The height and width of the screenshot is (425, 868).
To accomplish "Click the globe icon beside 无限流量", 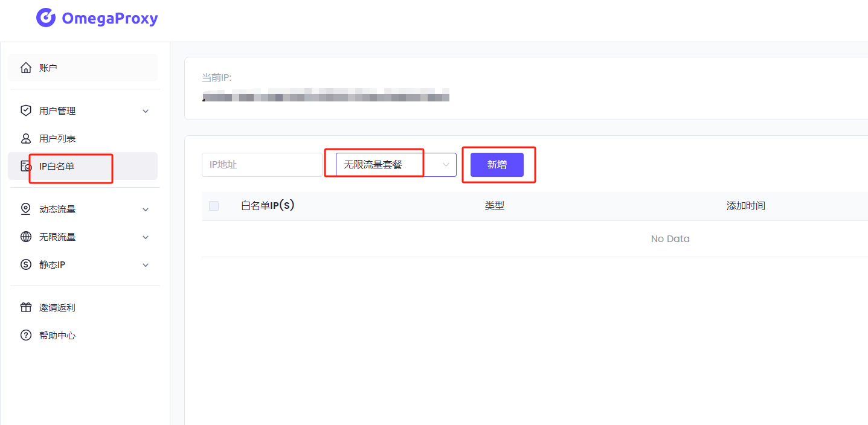I will [26, 237].
